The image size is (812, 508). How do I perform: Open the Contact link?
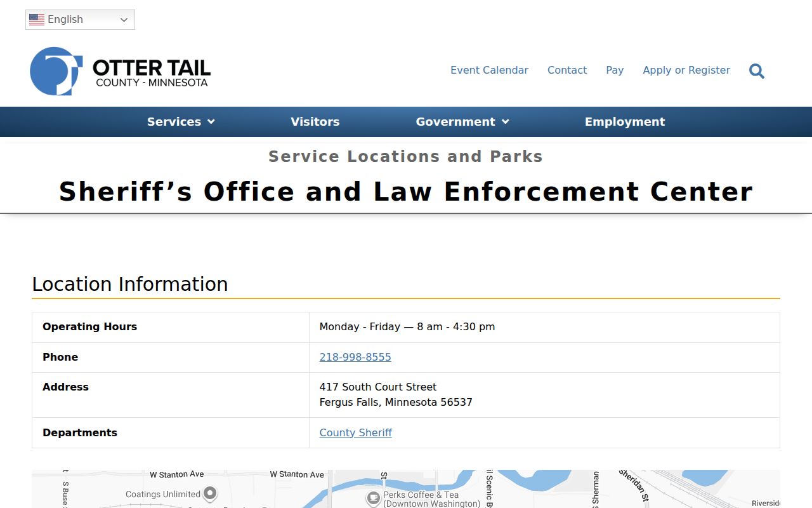(567, 70)
